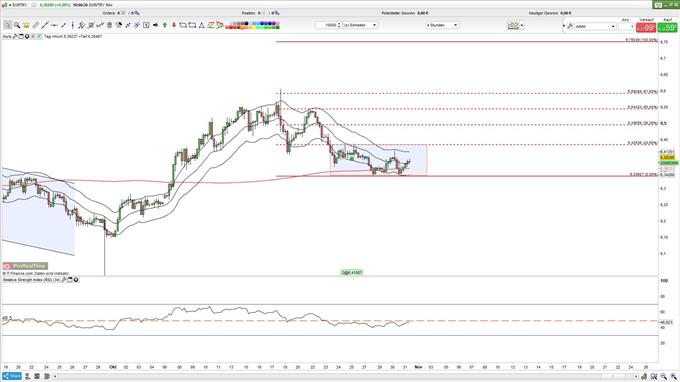Viewport: 680px width, 382px height.
Task: Click the green up arrow tool
Action: coord(165,25)
